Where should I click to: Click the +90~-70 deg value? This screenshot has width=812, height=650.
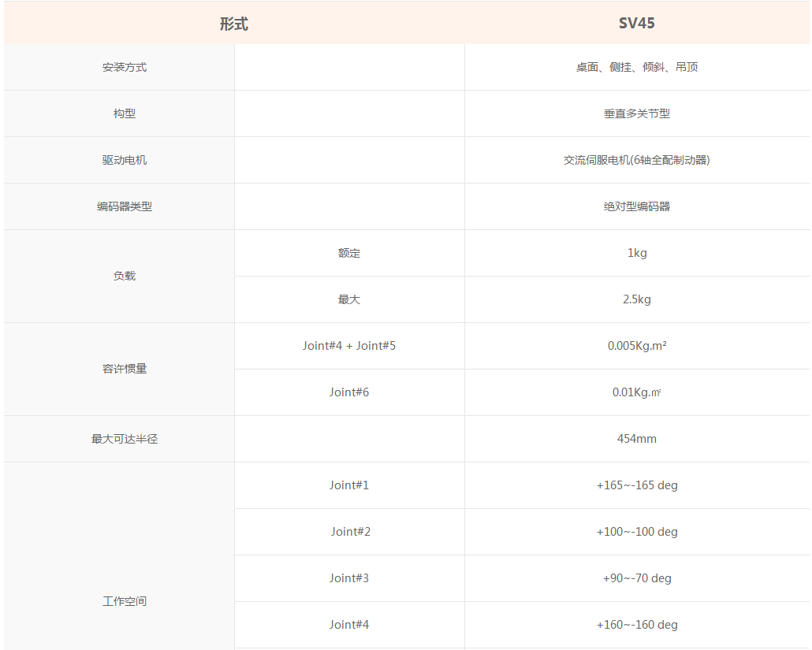(637, 578)
